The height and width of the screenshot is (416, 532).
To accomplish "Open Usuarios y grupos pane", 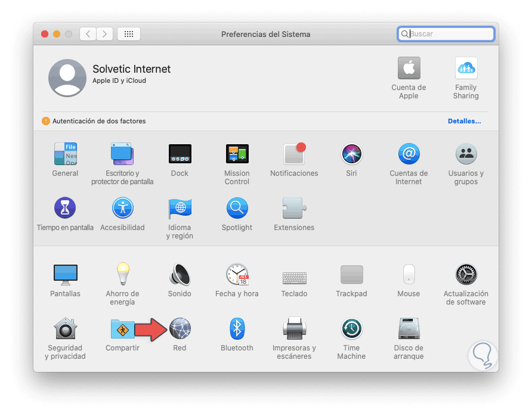I will coord(466,154).
